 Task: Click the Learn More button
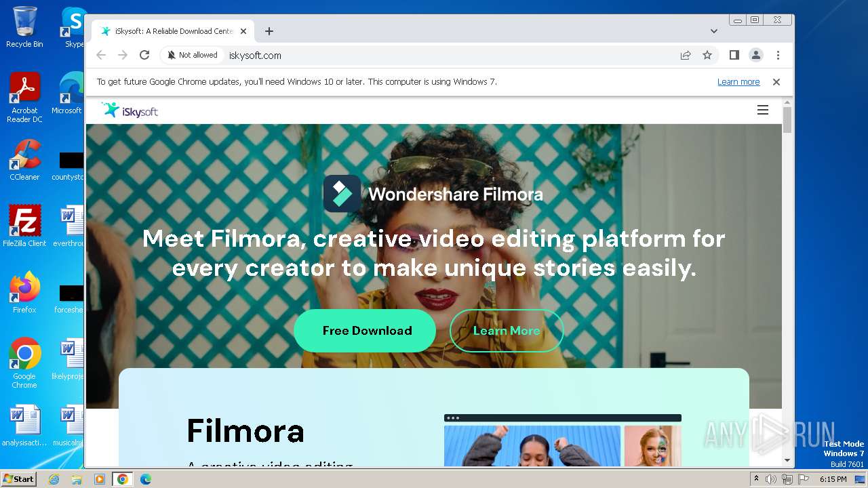click(x=507, y=331)
